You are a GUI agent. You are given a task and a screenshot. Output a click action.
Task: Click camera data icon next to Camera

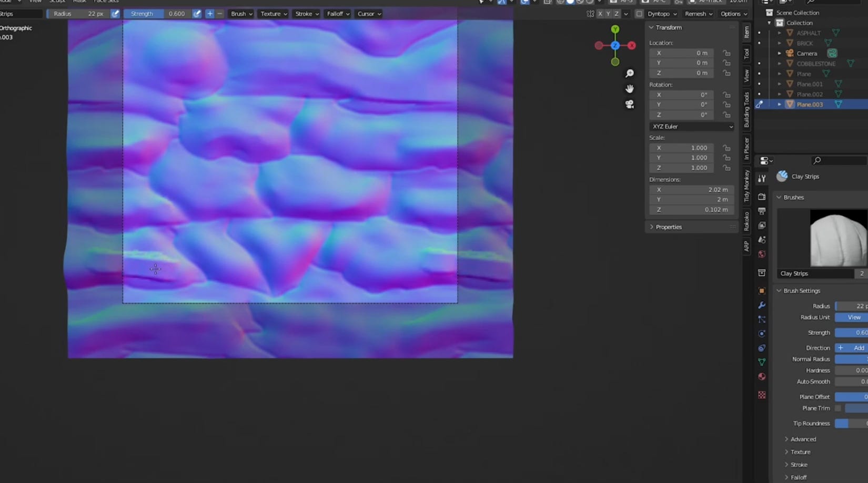pyautogui.click(x=832, y=53)
